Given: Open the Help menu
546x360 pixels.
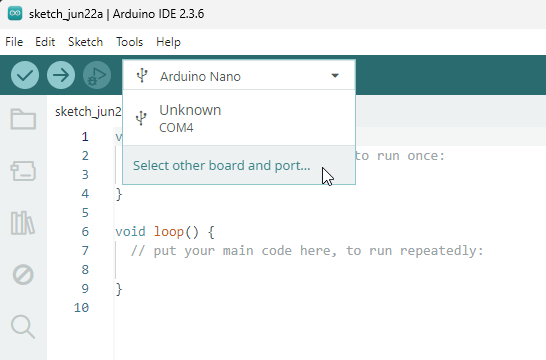Looking at the screenshot, I should [168, 42].
